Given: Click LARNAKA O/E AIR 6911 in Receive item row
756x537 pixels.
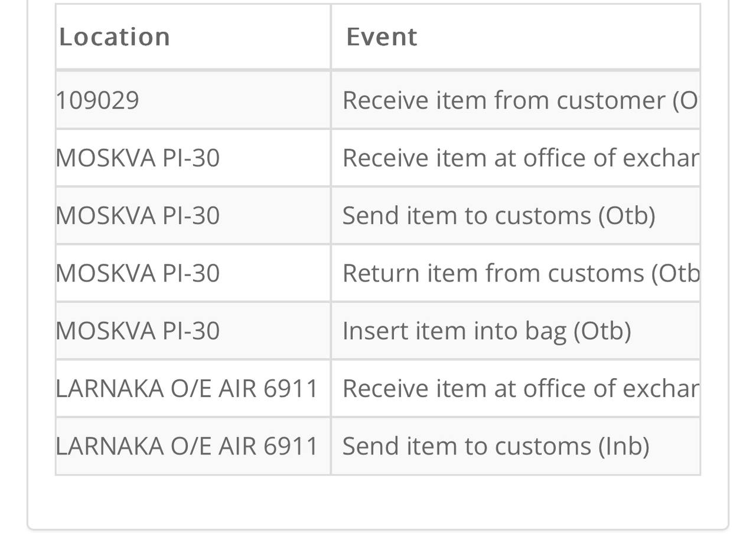Looking at the screenshot, I should [x=187, y=388].
